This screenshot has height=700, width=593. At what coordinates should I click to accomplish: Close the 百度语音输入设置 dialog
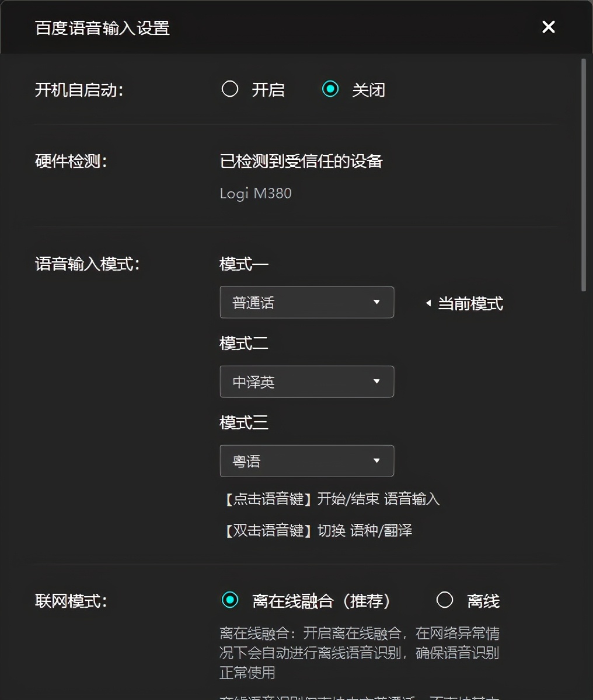(x=547, y=27)
